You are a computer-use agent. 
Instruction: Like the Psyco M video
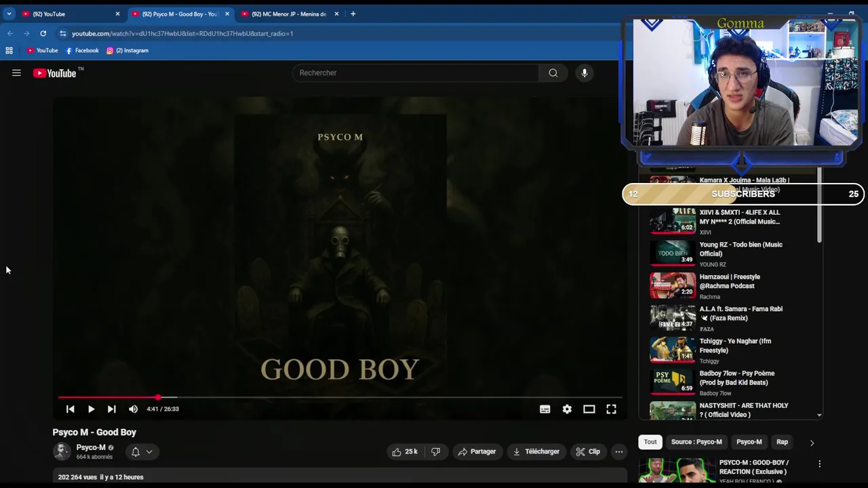click(x=405, y=451)
